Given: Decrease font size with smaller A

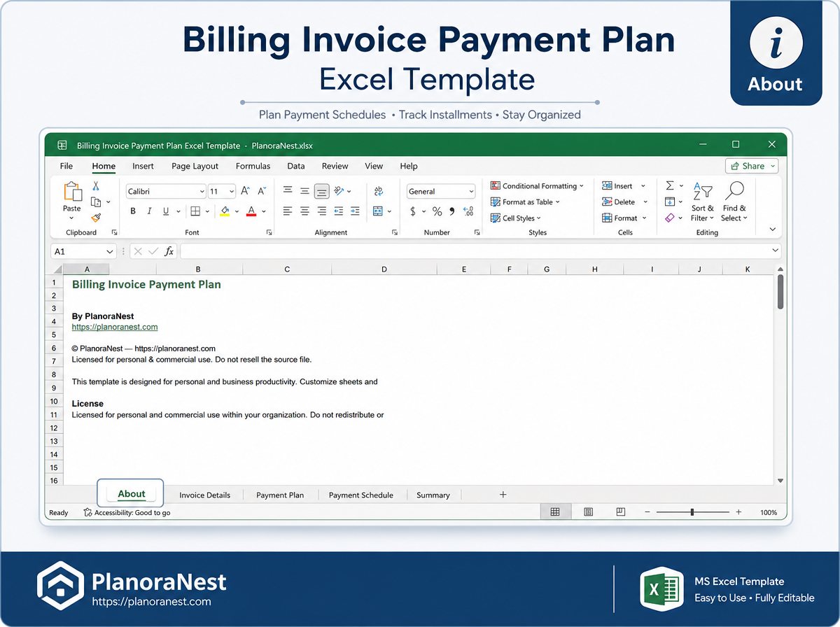Looking at the screenshot, I should coord(262,191).
